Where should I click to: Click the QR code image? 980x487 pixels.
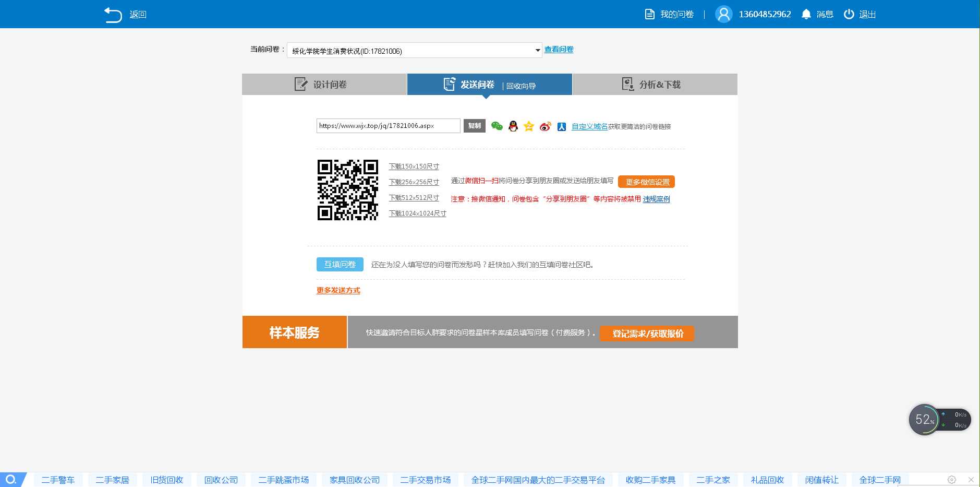(x=348, y=190)
